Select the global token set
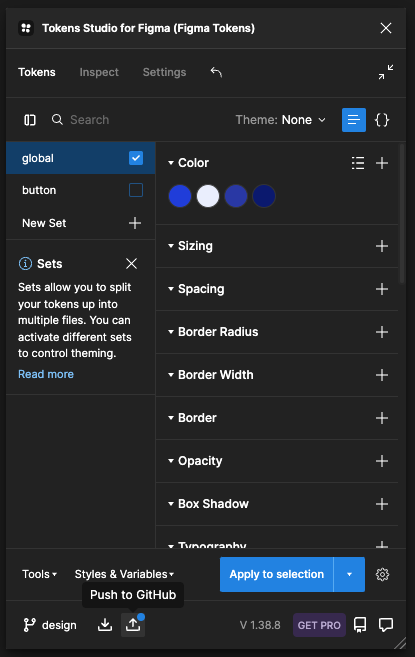415x657 pixels. click(x=80, y=158)
